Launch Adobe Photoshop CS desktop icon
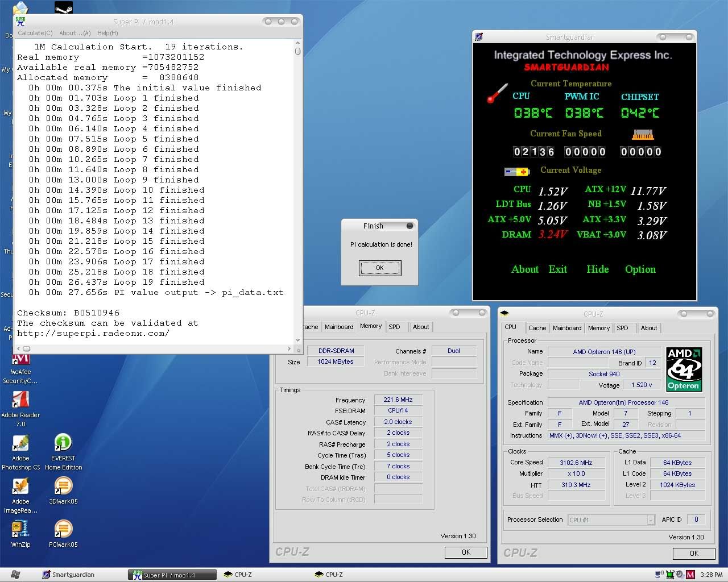The image size is (728, 582). [x=20, y=452]
